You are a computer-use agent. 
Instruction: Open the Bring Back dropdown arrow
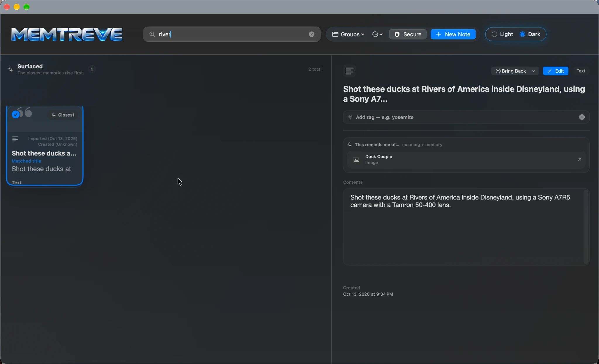[534, 71]
